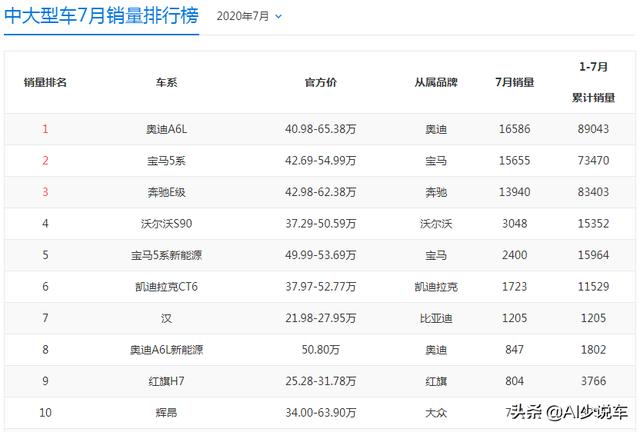This screenshot has height=432, width=640.
Task: Select cumulative sales value 15964
Action: [593, 255]
